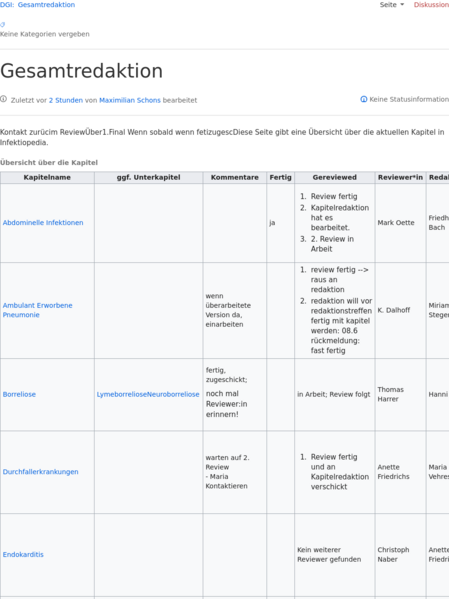The width and height of the screenshot is (449, 599).
Task: Click 'Review fertig und an Kapitelredaktion verschickt'
Action: coord(340,472)
